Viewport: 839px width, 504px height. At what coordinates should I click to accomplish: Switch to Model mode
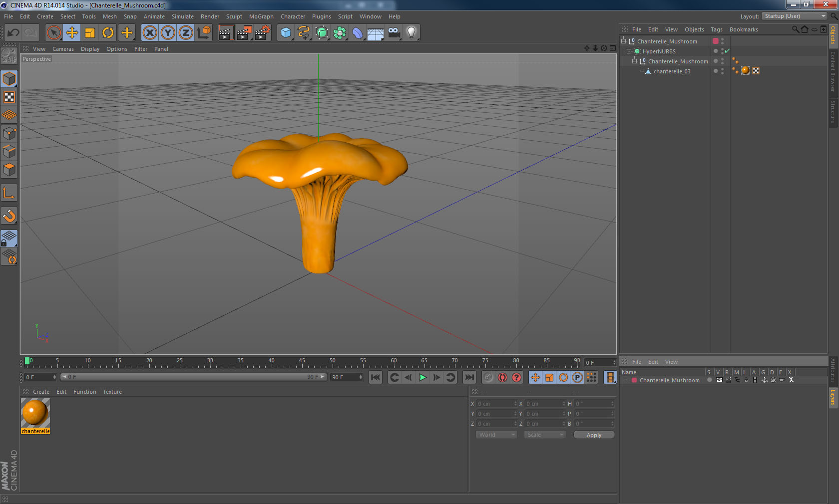point(9,79)
